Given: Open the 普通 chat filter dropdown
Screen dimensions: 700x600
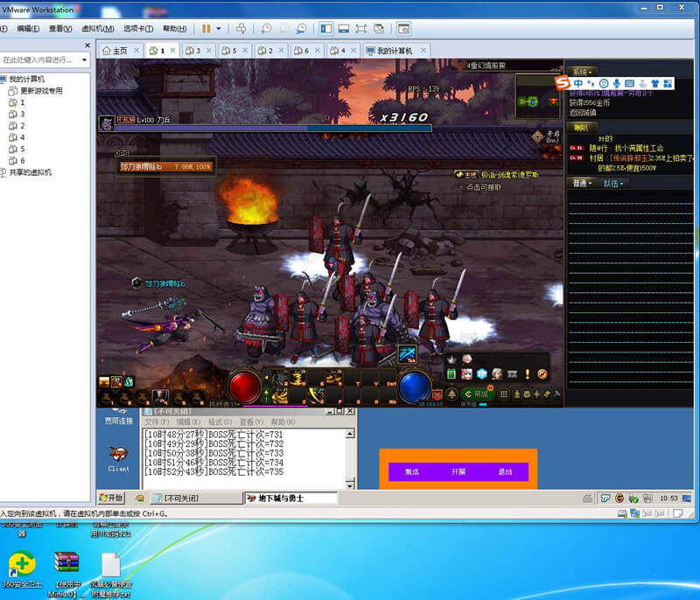Looking at the screenshot, I should pos(582,184).
